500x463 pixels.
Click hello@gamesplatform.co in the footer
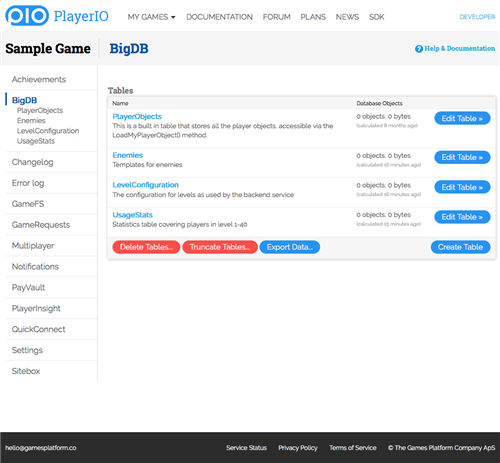coord(41,448)
